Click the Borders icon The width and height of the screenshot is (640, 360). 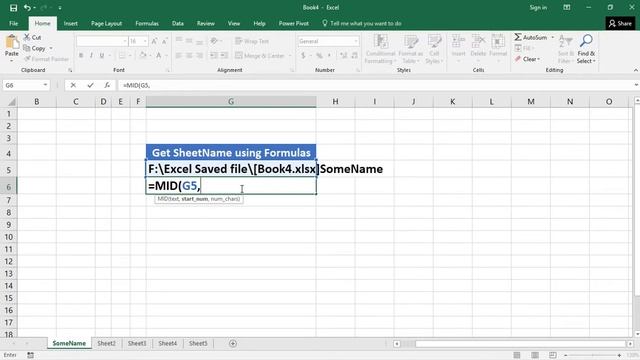[x=122, y=55]
